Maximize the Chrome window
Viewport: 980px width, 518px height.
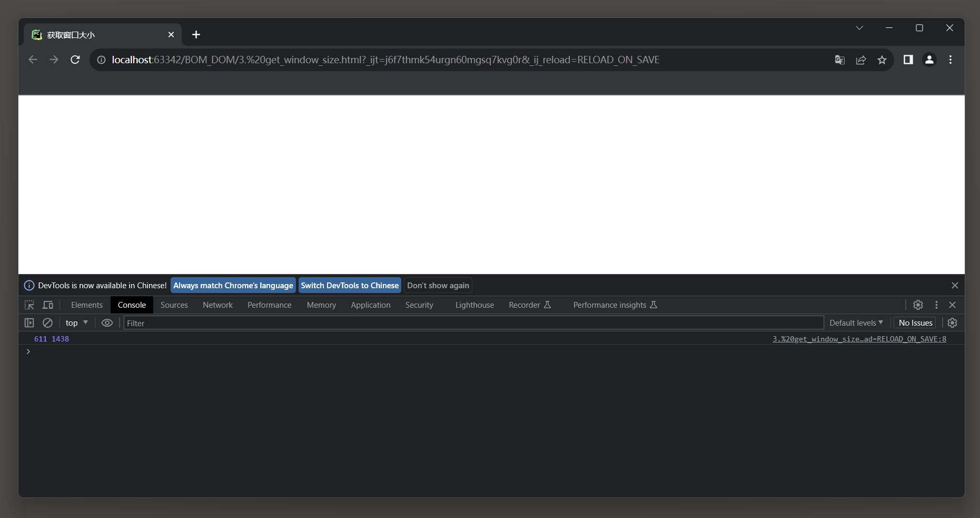919,28
